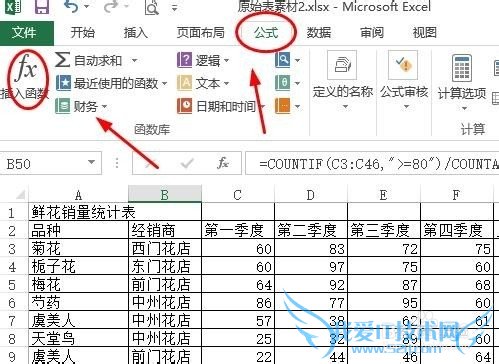Viewport: 499px width, 364px height.
Task: Click the Insert Function fx icon in ribbon
Action: click(26, 69)
